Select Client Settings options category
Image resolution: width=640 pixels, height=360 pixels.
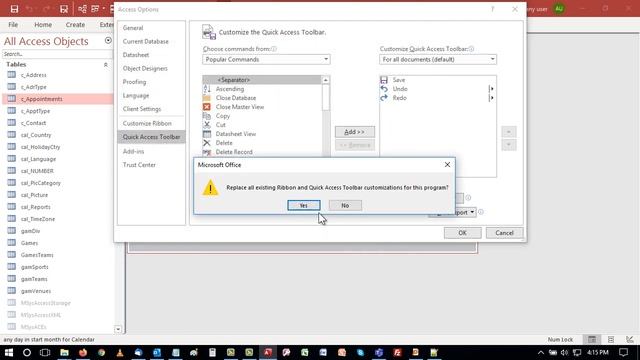click(x=142, y=109)
